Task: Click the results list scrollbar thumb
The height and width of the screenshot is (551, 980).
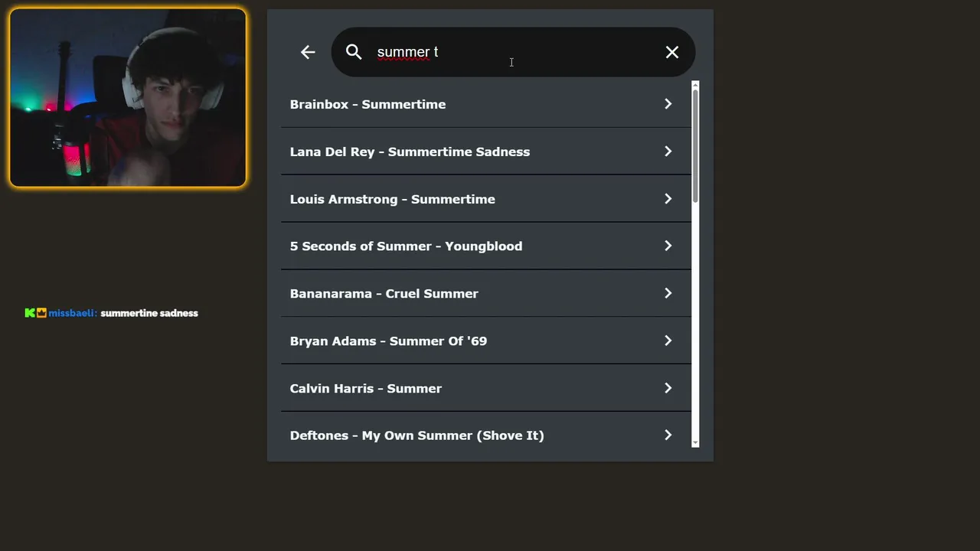Action: [695, 145]
